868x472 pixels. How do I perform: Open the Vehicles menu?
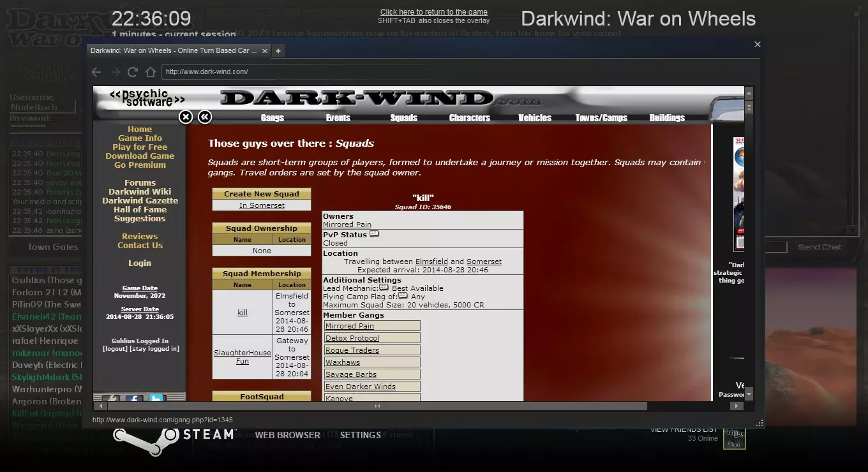[535, 118]
